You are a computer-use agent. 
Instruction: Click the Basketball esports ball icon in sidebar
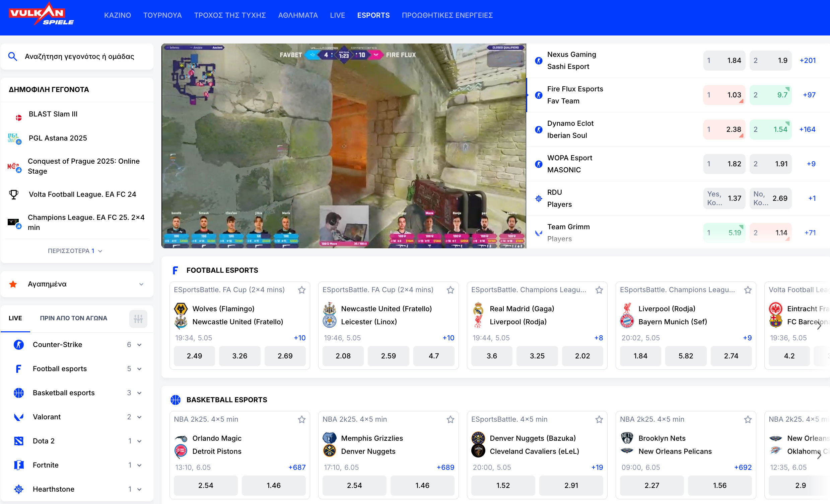pyautogui.click(x=19, y=393)
